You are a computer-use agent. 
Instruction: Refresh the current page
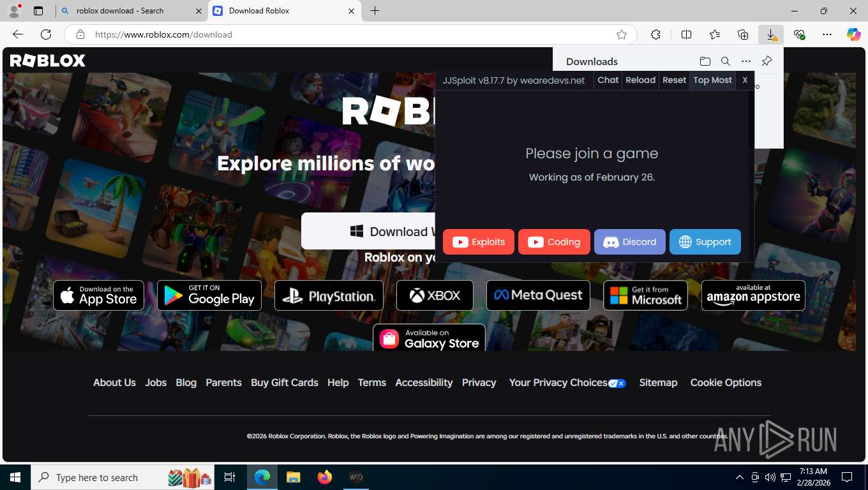click(x=46, y=34)
